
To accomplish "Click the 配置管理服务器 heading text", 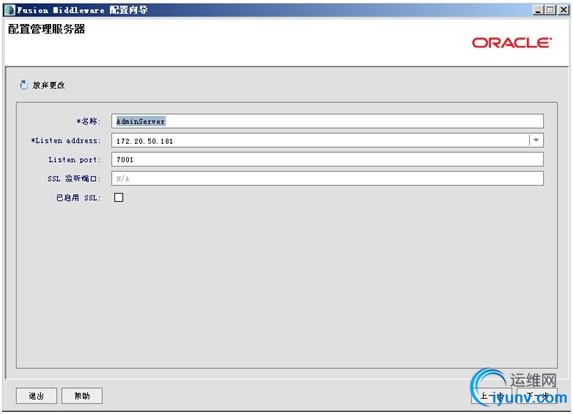I will (46, 29).
